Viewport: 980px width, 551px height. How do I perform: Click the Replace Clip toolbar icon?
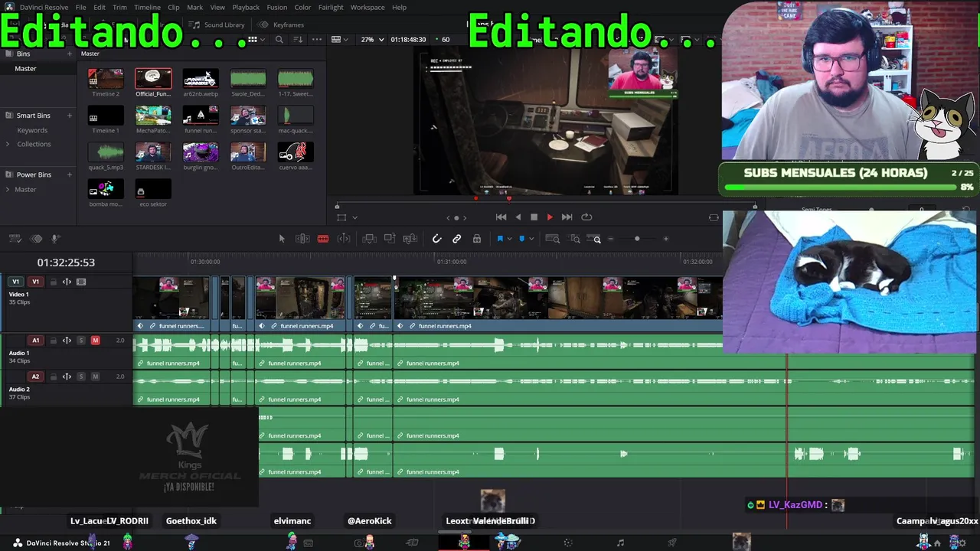[x=410, y=239]
